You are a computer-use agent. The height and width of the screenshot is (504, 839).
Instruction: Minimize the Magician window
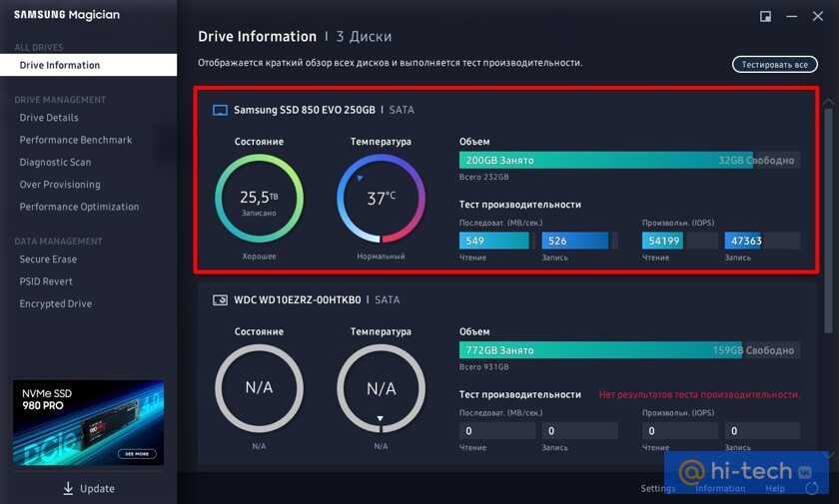pyautogui.click(x=792, y=17)
